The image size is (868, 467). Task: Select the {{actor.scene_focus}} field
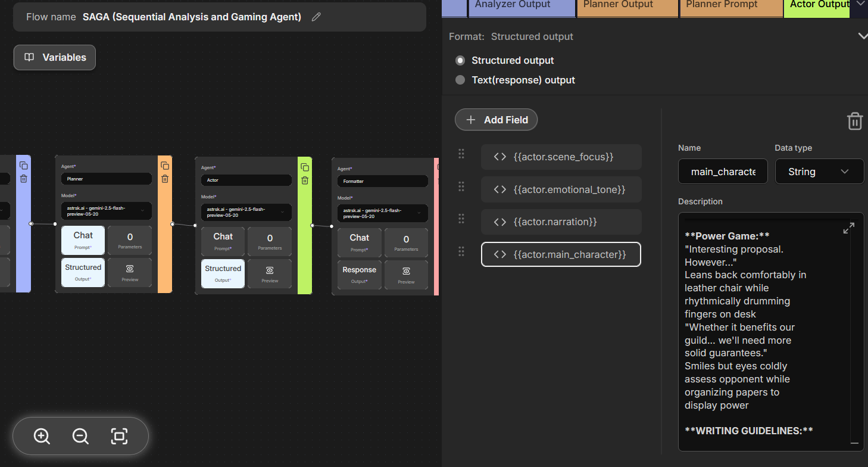coord(561,157)
